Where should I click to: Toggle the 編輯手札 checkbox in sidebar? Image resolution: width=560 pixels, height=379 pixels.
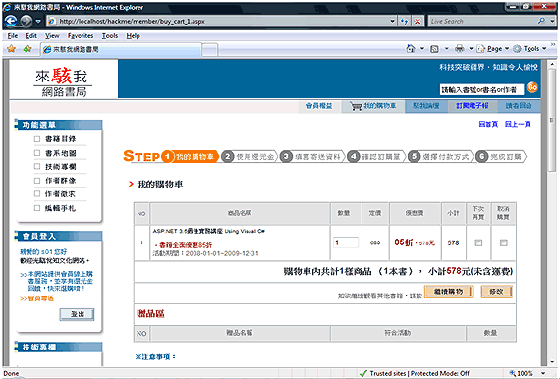37,208
